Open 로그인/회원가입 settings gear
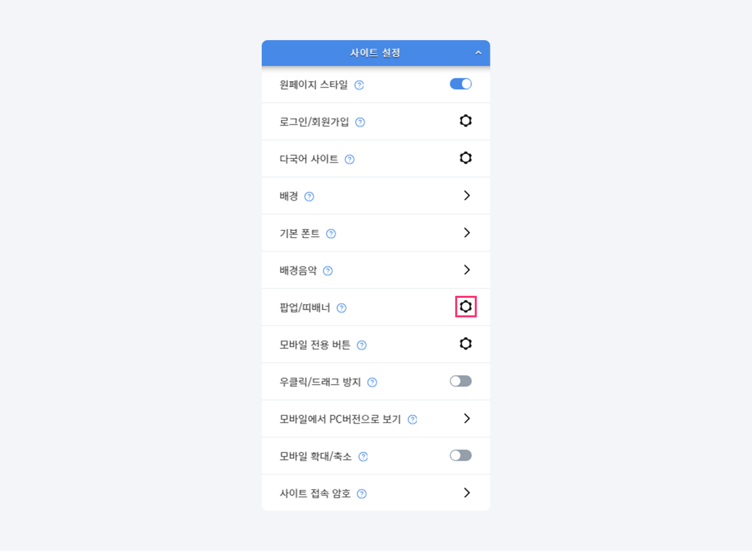The height and width of the screenshot is (560, 752). click(x=466, y=121)
